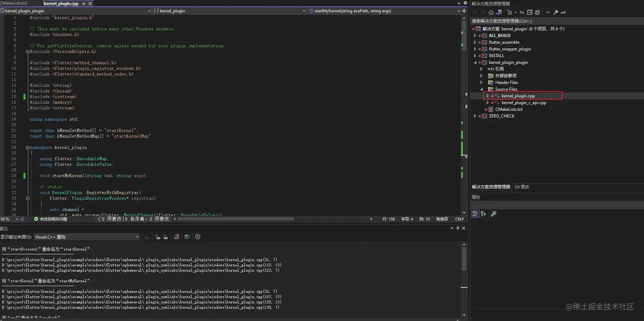Switch to the Git 更改 tab
Viewport: 644px width, 321px height.
522,187
